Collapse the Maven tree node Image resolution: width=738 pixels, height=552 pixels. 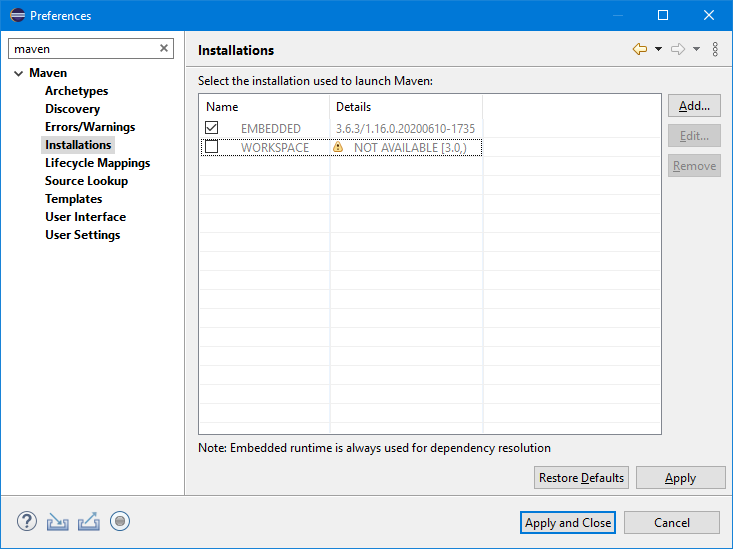tap(18, 74)
